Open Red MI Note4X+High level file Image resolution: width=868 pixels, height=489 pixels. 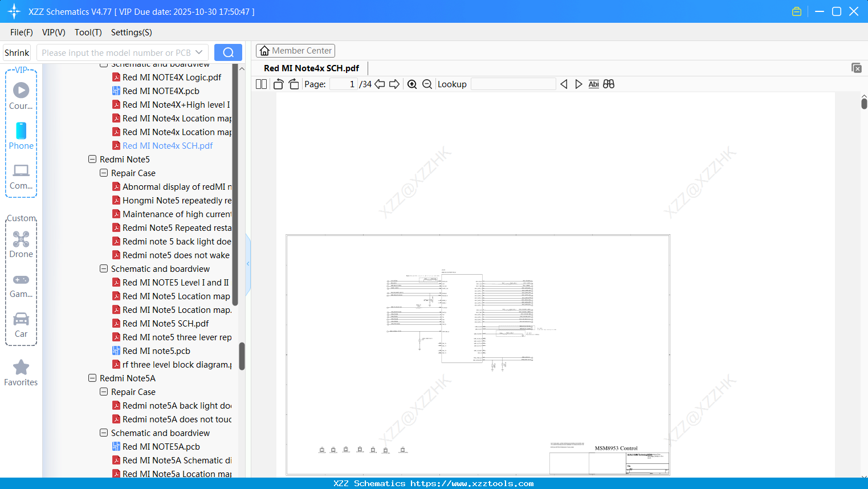pyautogui.click(x=172, y=105)
